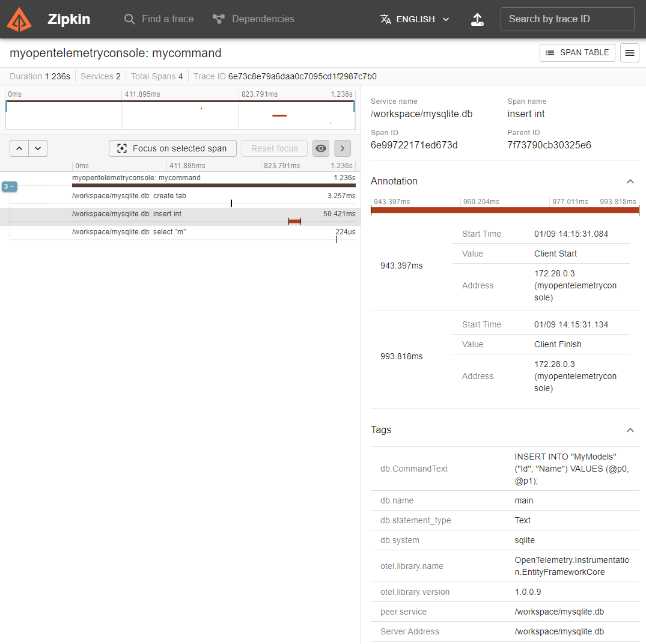Collapse the Annotation section

tap(630, 181)
